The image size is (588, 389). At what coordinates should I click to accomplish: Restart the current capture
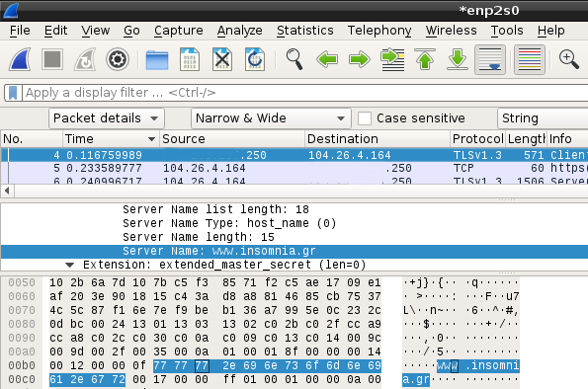[x=85, y=59]
